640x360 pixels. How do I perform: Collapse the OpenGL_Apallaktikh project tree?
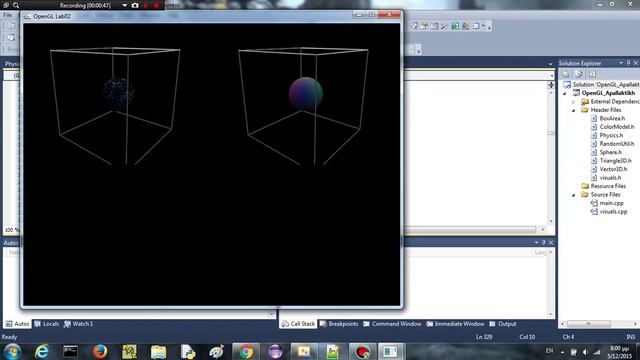[x=565, y=93]
